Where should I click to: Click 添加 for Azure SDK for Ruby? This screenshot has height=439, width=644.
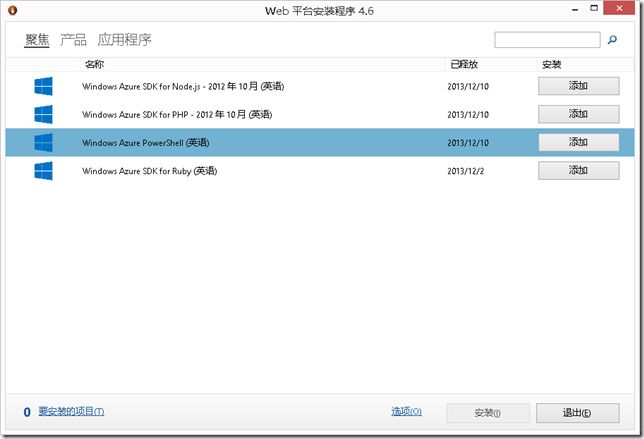(x=579, y=170)
